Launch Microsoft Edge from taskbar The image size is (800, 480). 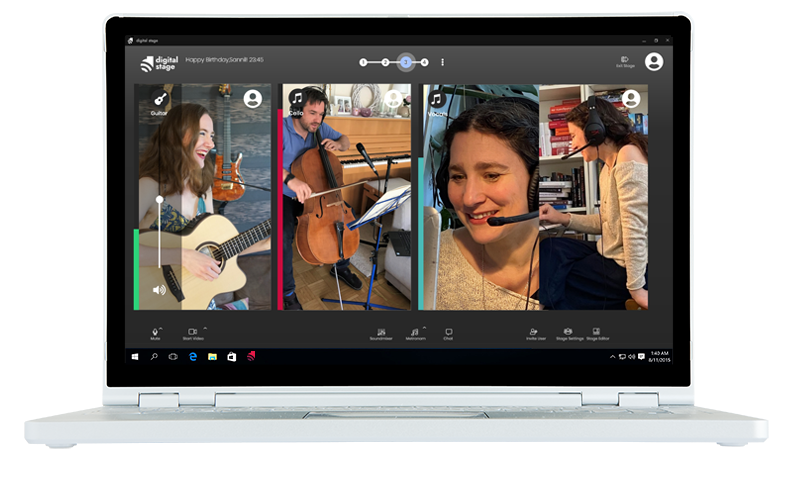coord(193,357)
